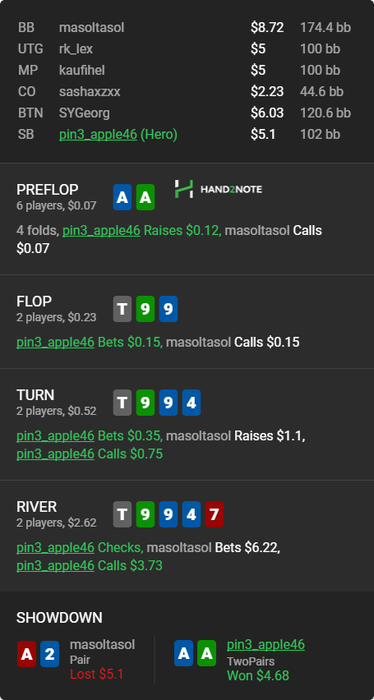Click the Hand2Note logo

[218, 189]
